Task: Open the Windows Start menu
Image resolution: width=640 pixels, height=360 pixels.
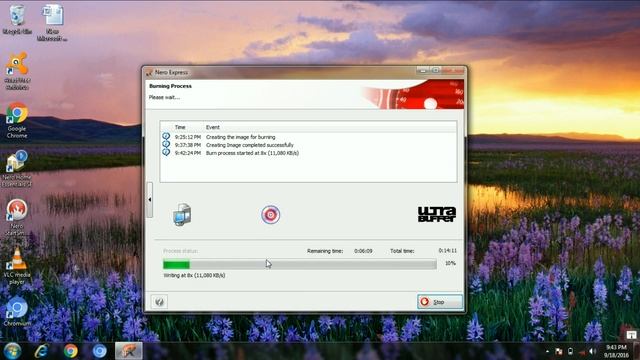Action: 12,351
